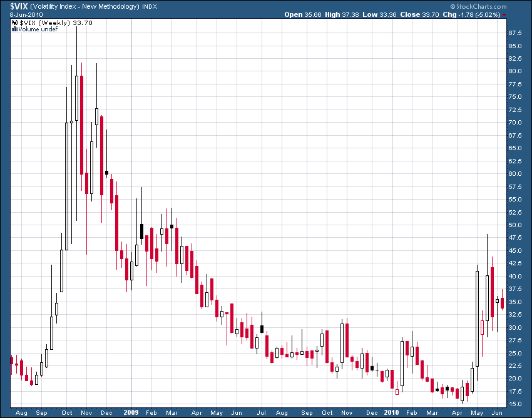This screenshot has height=418, width=532.
Task: Click the Open 35.66 value
Action: pyautogui.click(x=303, y=15)
